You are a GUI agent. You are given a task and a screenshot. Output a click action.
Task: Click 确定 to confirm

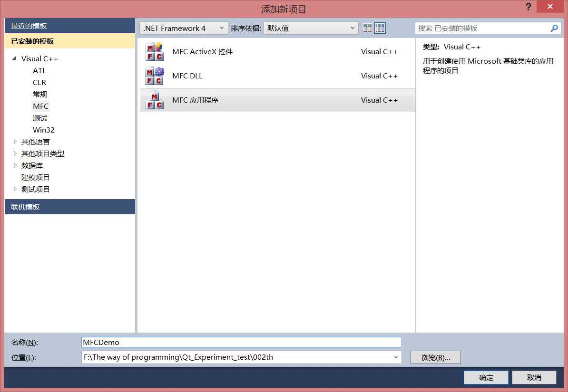click(x=486, y=378)
